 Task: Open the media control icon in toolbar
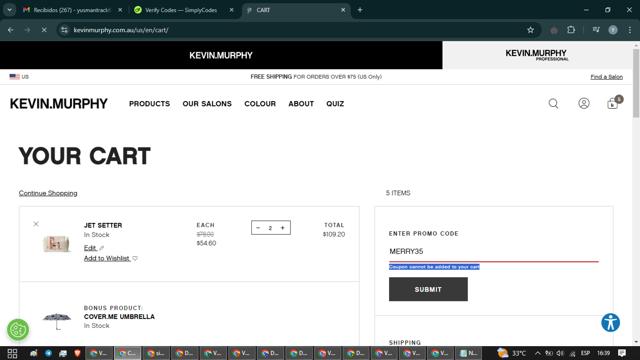[x=596, y=30]
